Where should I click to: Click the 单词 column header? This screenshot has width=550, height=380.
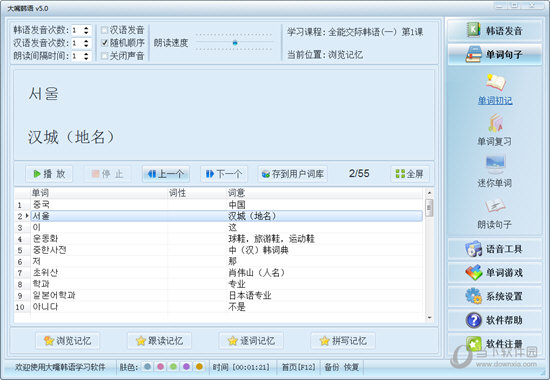[x=99, y=193]
